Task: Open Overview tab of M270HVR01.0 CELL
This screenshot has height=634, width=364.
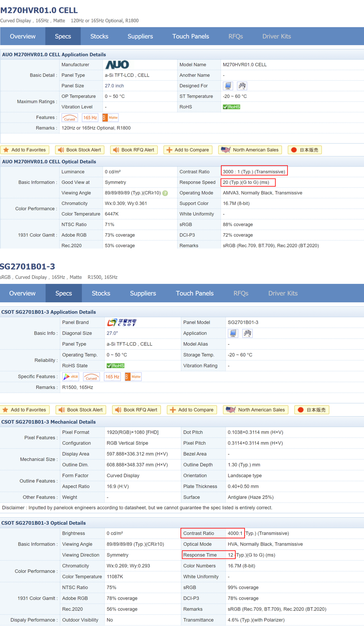Action: [23, 37]
